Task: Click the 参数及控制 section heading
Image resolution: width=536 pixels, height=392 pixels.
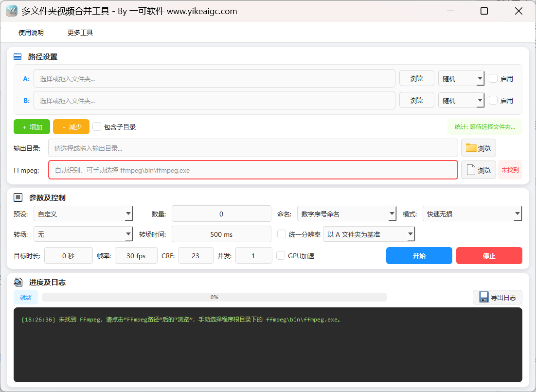Action: (x=47, y=198)
